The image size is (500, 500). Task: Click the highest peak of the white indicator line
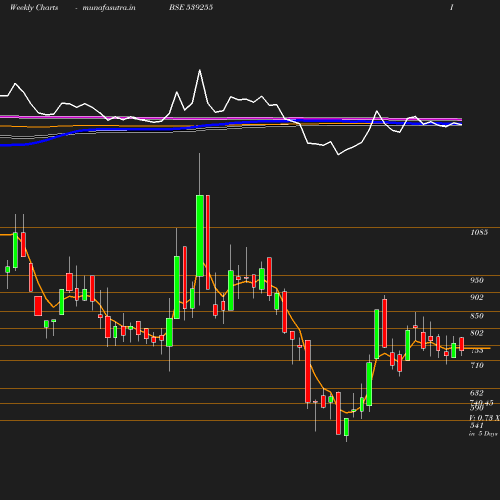(x=200, y=70)
